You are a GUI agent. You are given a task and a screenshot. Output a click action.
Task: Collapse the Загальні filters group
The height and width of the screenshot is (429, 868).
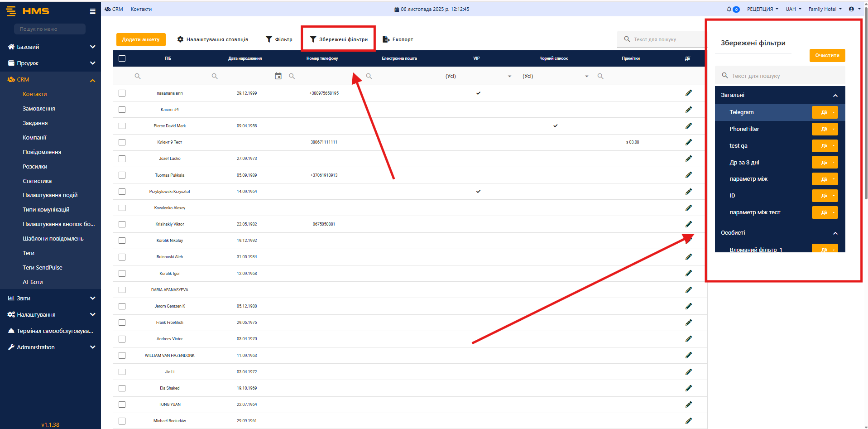click(x=835, y=95)
